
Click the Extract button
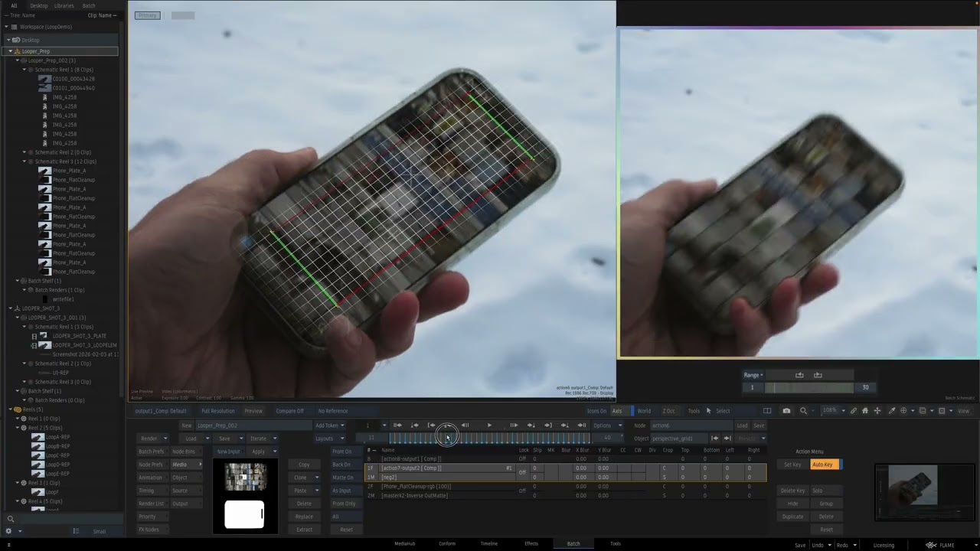coord(304,530)
